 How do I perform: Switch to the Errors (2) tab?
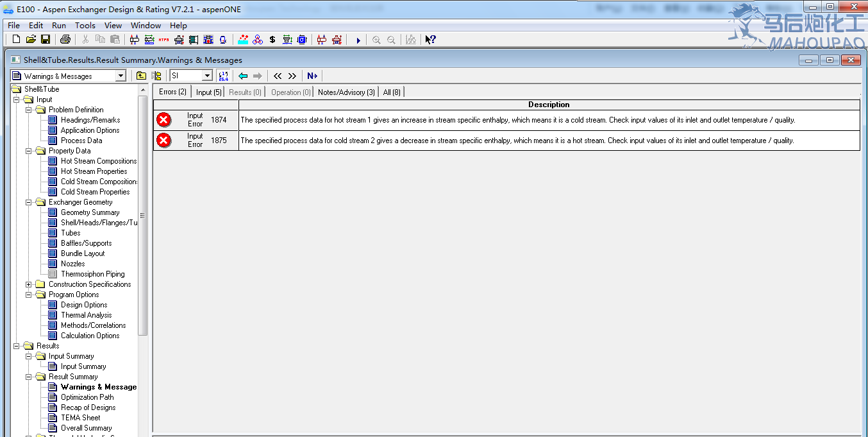click(172, 92)
